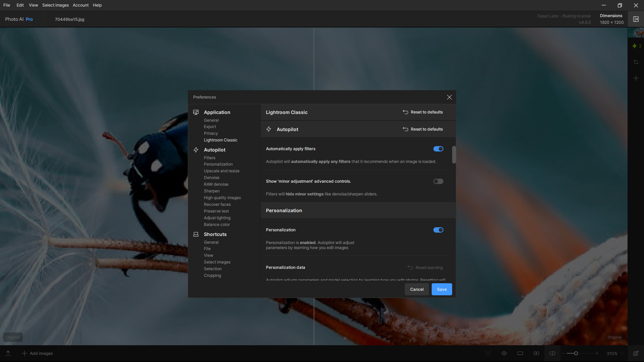Click the zoom slider handle
Viewport: 644px width, 362px height.
(576, 353)
